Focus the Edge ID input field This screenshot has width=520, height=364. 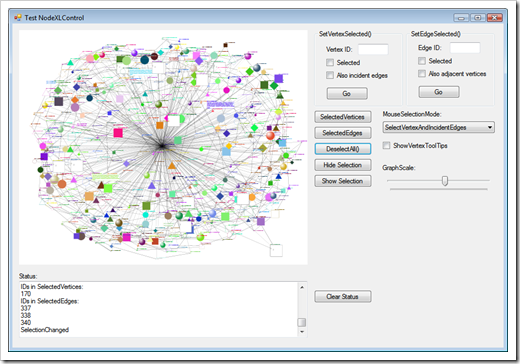[x=465, y=48]
